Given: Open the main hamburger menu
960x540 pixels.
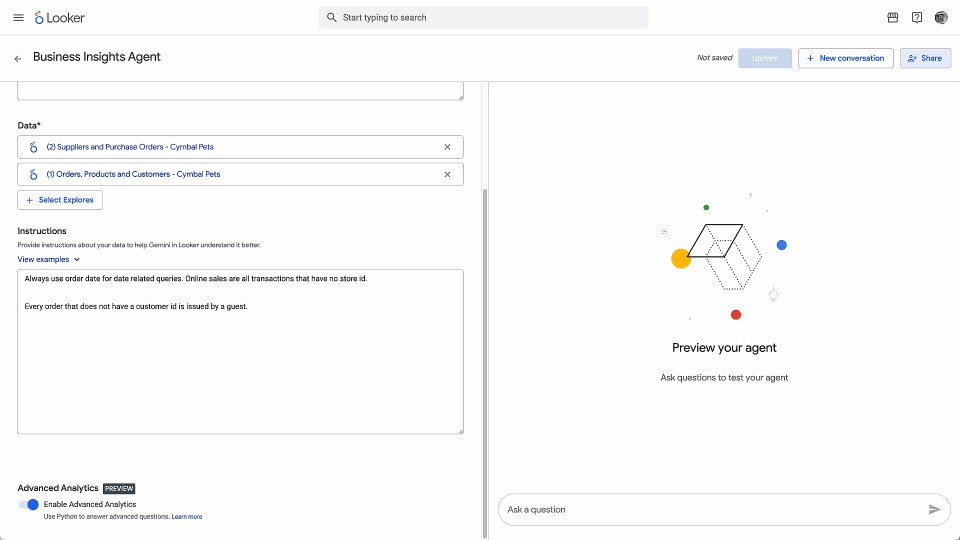Looking at the screenshot, I should coord(18,18).
